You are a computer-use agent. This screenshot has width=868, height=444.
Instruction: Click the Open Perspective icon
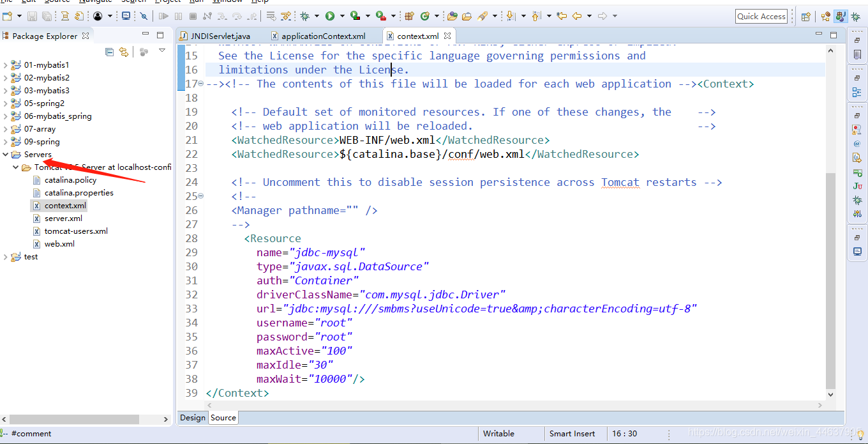click(x=805, y=17)
